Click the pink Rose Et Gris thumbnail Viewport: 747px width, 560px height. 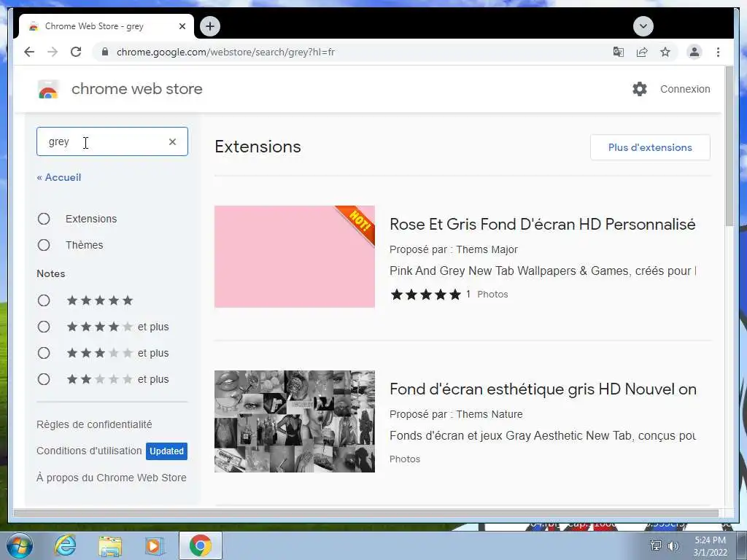tap(295, 256)
